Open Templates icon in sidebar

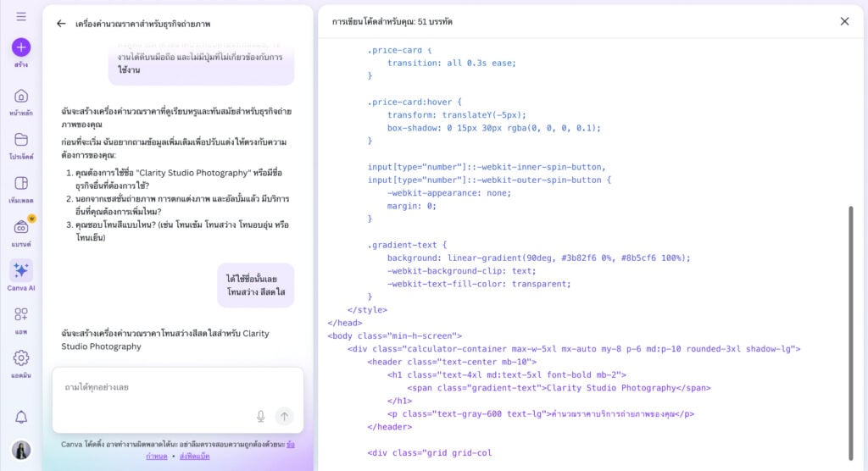click(x=21, y=183)
